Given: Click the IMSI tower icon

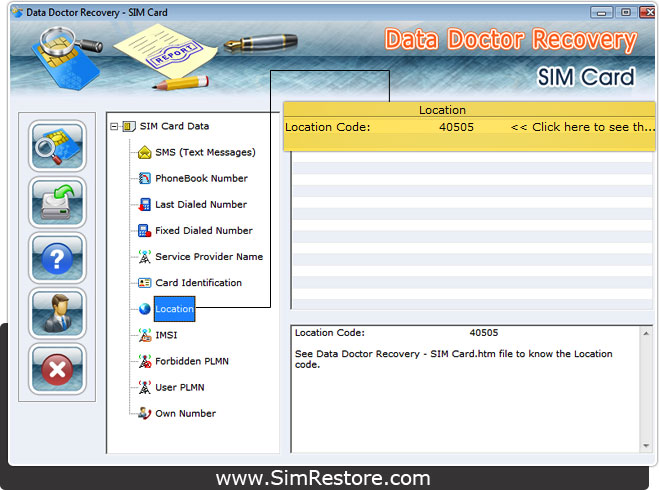Looking at the screenshot, I should (x=145, y=335).
